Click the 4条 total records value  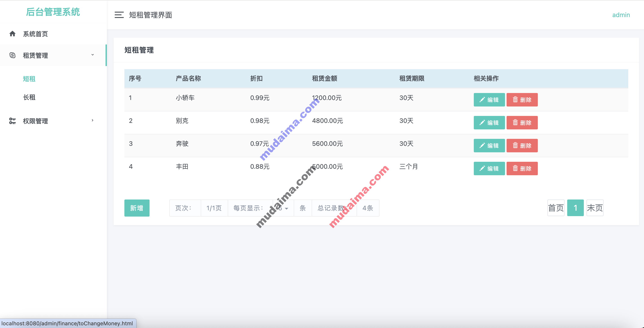368,208
